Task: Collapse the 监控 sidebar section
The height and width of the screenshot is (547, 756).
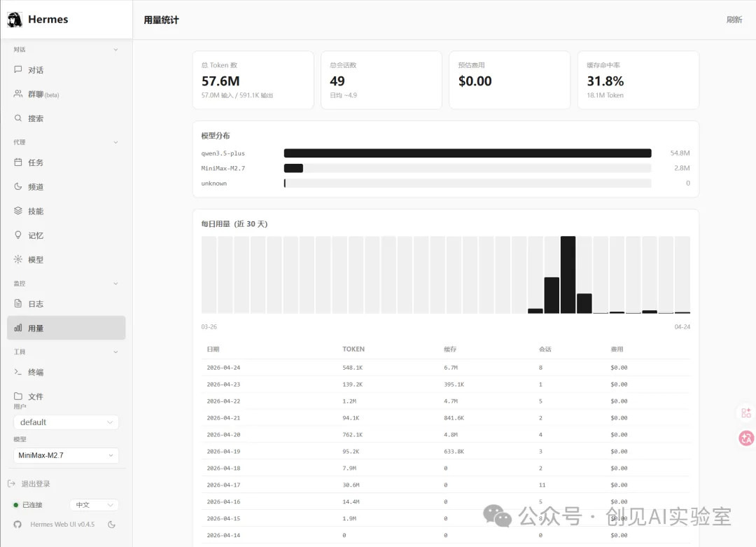Action: [115, 284]
